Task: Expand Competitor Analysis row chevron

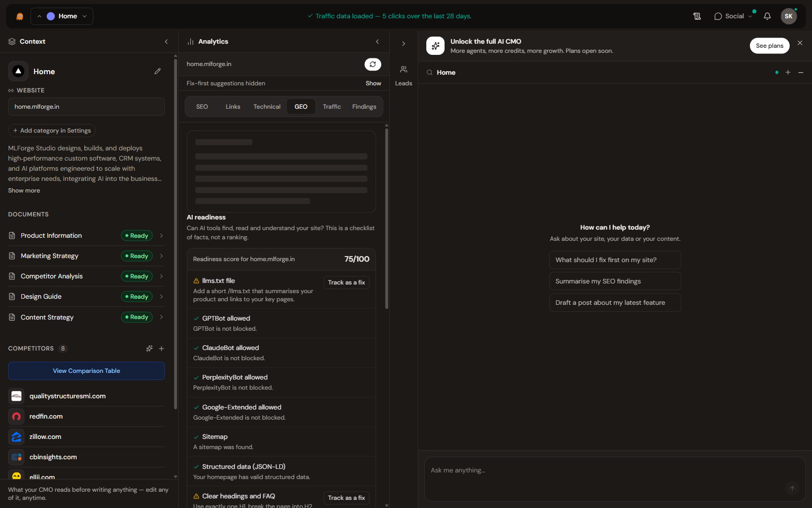Action: [x=161, y=276]
